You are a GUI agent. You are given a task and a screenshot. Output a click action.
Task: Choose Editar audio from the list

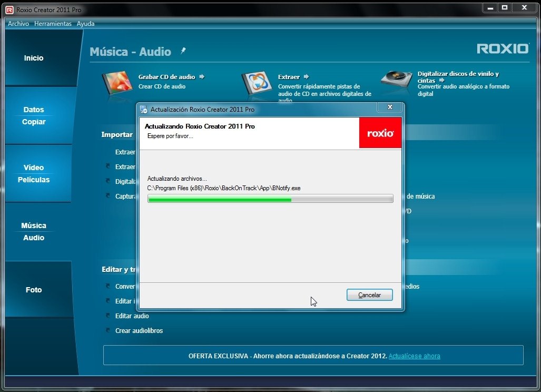point(132,316)
